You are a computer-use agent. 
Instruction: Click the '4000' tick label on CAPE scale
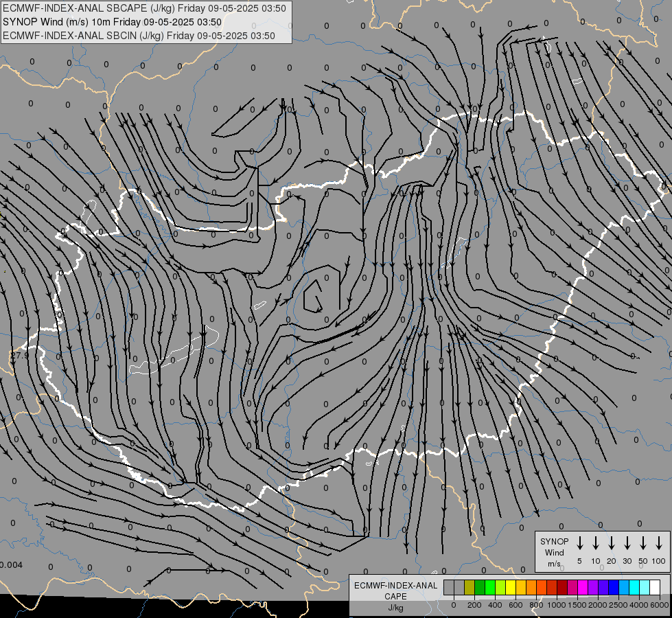(x=639, y=605)
